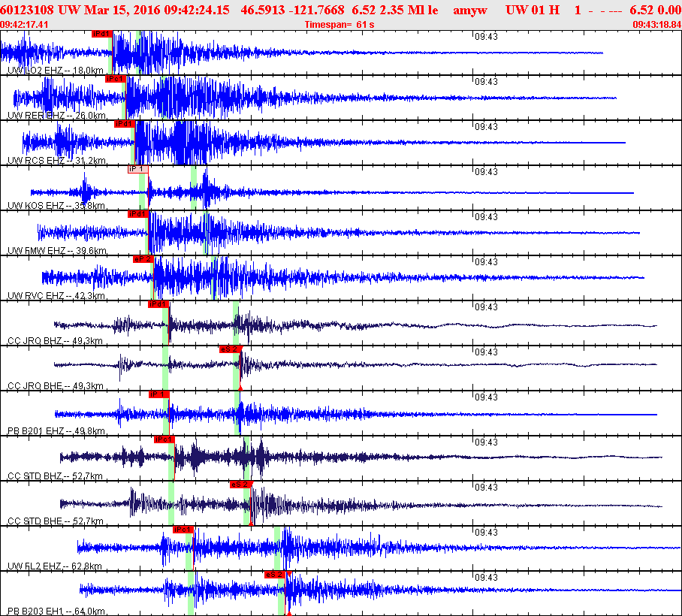The image size is (682, 616).
Task: Click the eS 2 flag on CC JRO BHE
Action: coord(229,349)
